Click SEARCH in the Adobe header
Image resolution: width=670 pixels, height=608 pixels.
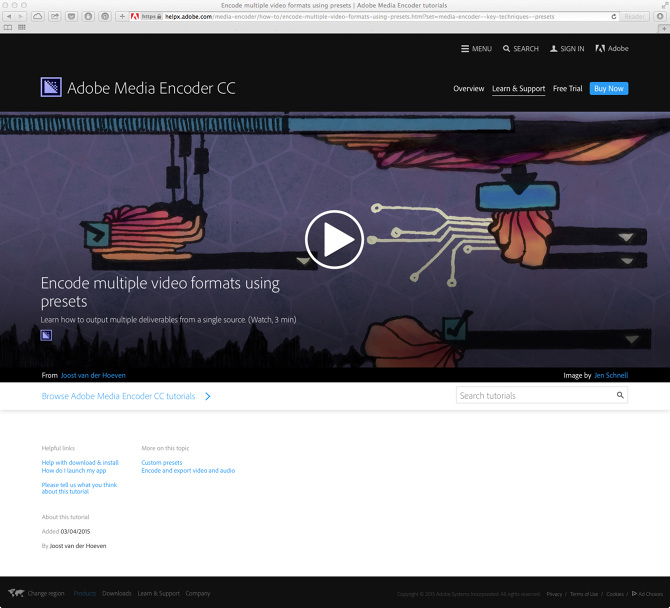521,49
